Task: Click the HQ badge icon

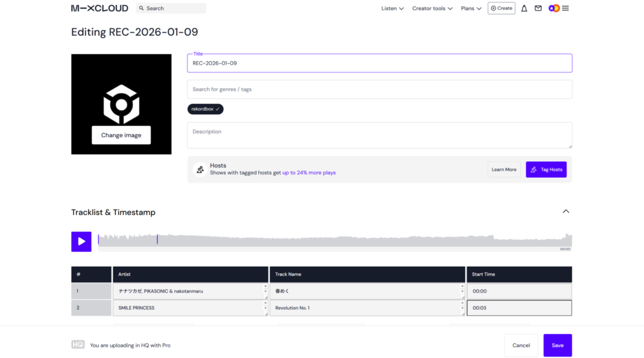Action: click(77, 345)
